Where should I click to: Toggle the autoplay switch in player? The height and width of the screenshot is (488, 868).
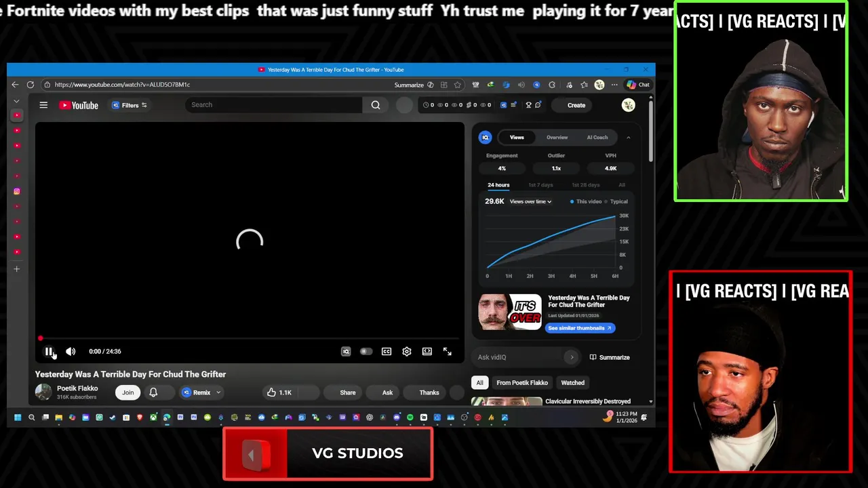point(366,351)
